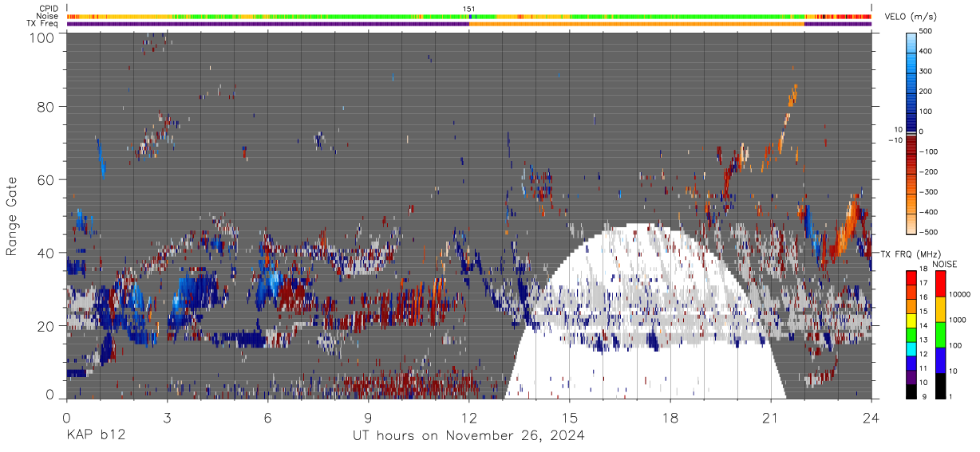Click the velocity color scale bar
Image resolution: width=980 pixels, height=452 pixels.
912,132
